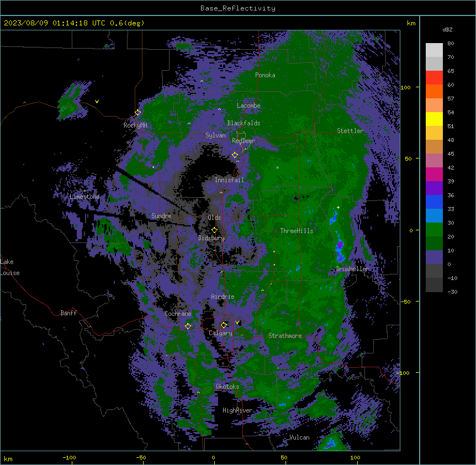This screenshot has height=465, width=476.
Task: Click the RockyMH label
Action: pos(135,125)
